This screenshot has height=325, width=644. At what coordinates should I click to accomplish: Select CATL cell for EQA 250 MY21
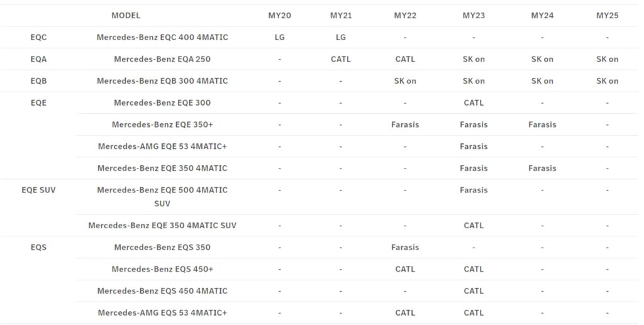pyautogui.click(x=340, y=59)
